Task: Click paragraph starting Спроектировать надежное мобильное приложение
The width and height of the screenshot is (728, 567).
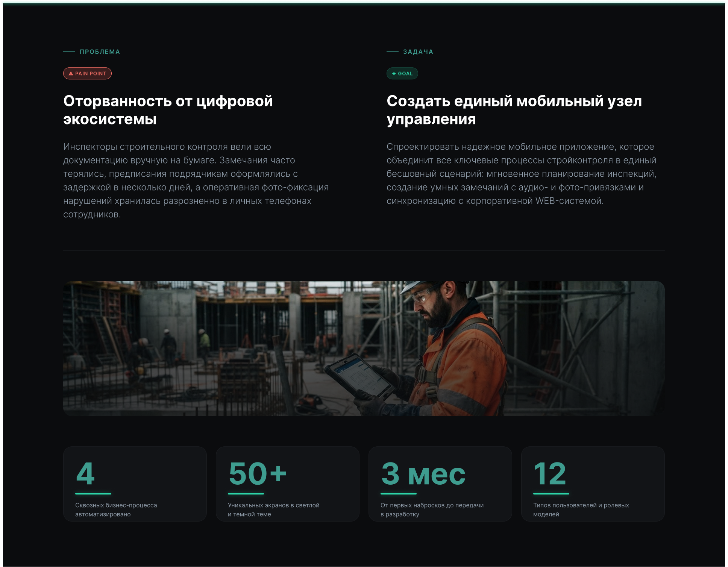Action: (522, 174)
